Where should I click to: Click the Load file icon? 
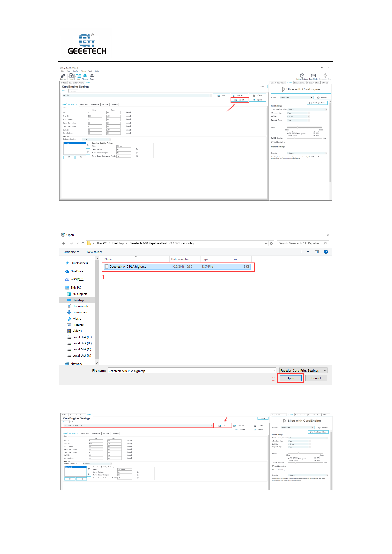point(71,76)
